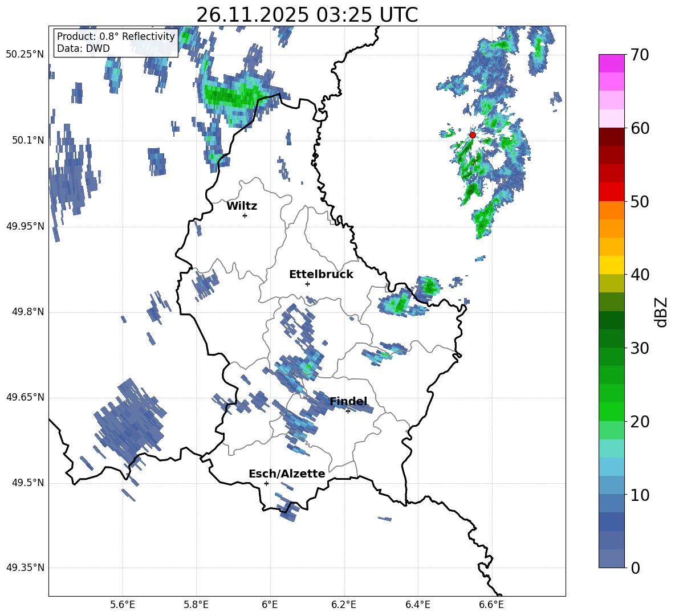Click the 6.6°E longitude label

491,605
